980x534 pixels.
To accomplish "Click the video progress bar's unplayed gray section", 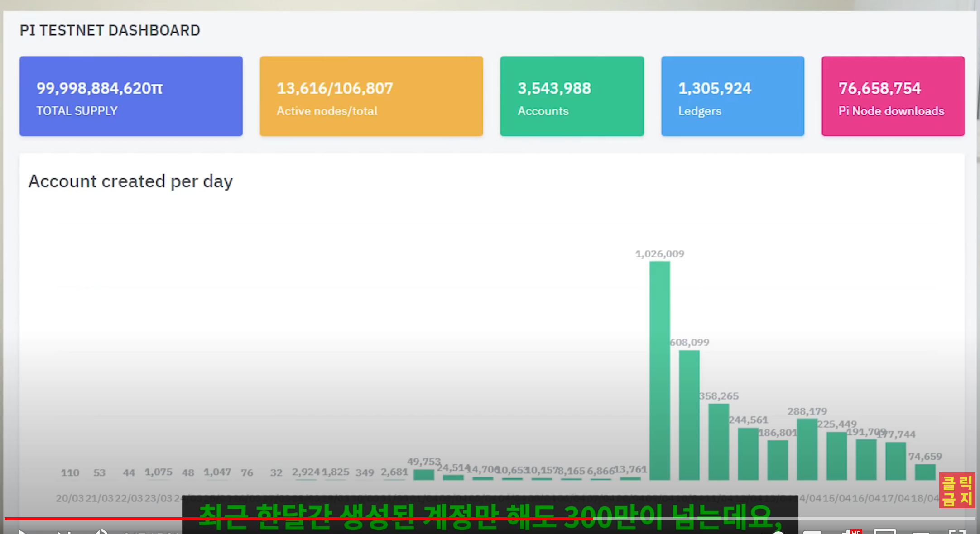I will [x=783, y=519].
